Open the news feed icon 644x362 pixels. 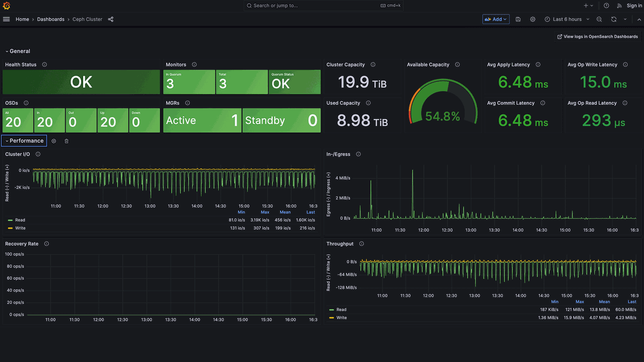(x=619, y=5)
